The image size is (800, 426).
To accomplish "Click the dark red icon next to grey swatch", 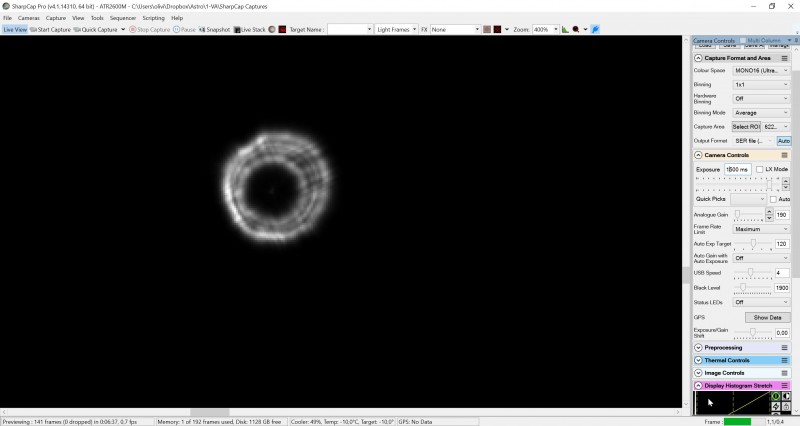I will (497, 30).
